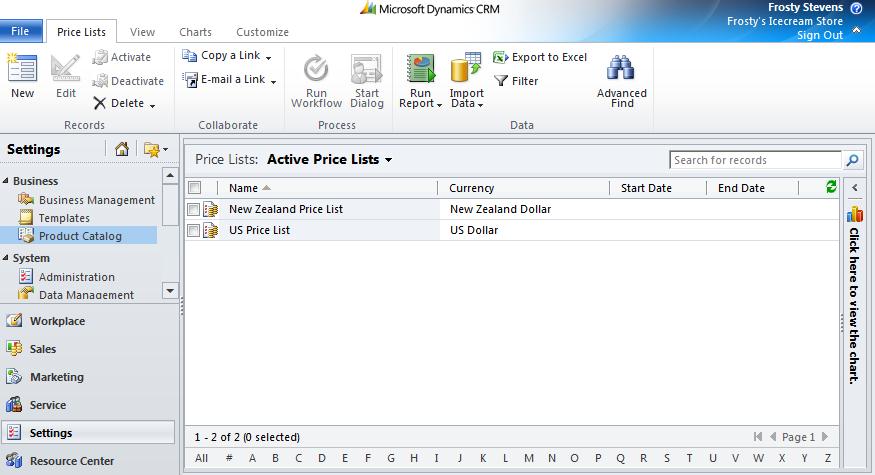Expand the chart pane arrow
Screen dimensions: 875x475
(854, 188)
